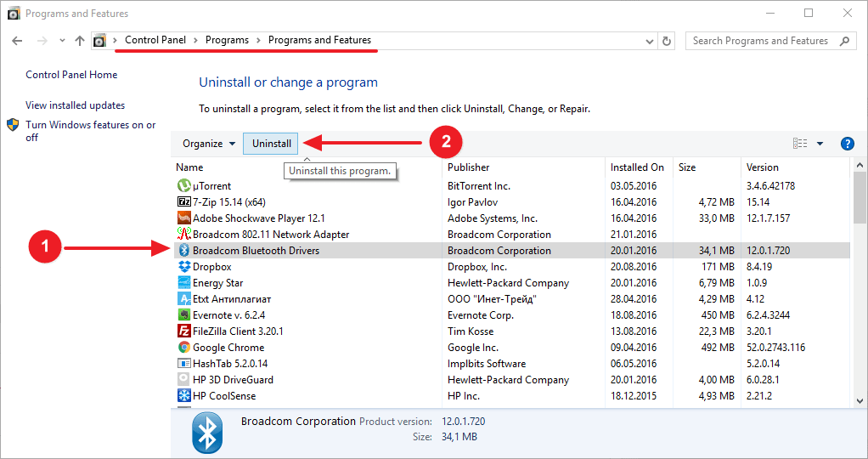Click the Broadcom 802.11 Network Adapter icon
This screenshot has width=868, height=459.
click(x=183, y=234)
